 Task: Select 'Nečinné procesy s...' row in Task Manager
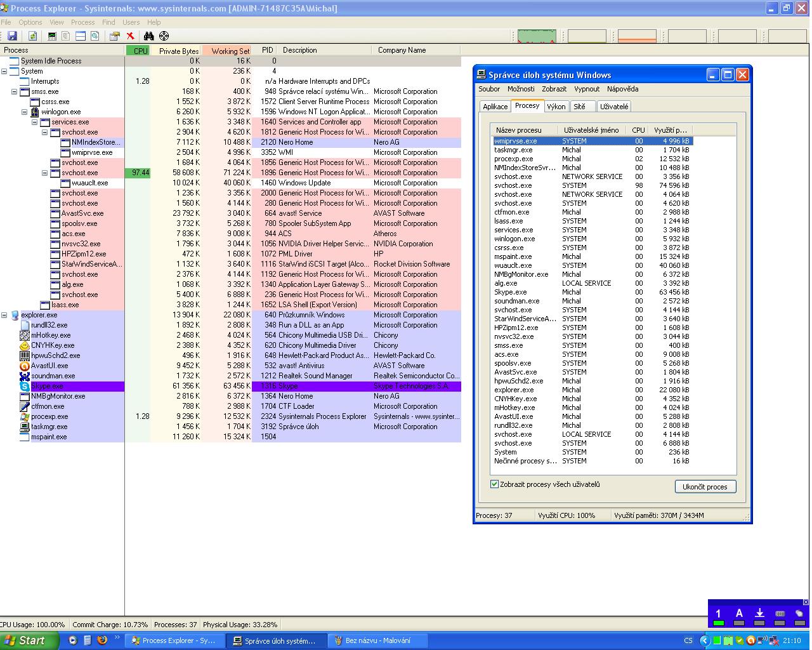[593, 461]
